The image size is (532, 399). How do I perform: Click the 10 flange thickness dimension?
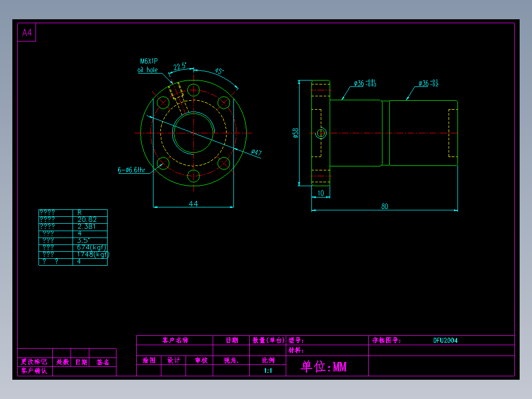321,193
